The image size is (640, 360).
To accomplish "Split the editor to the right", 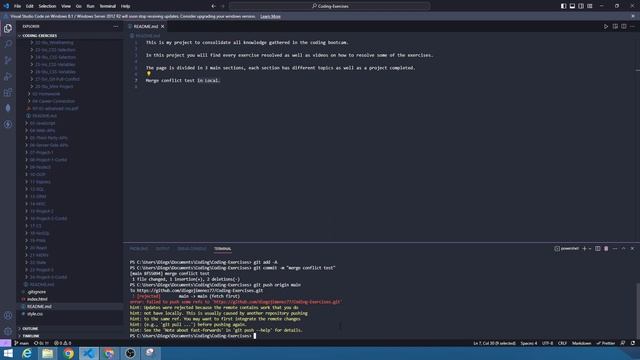I will pyautogui.click(x=624, y=27).
